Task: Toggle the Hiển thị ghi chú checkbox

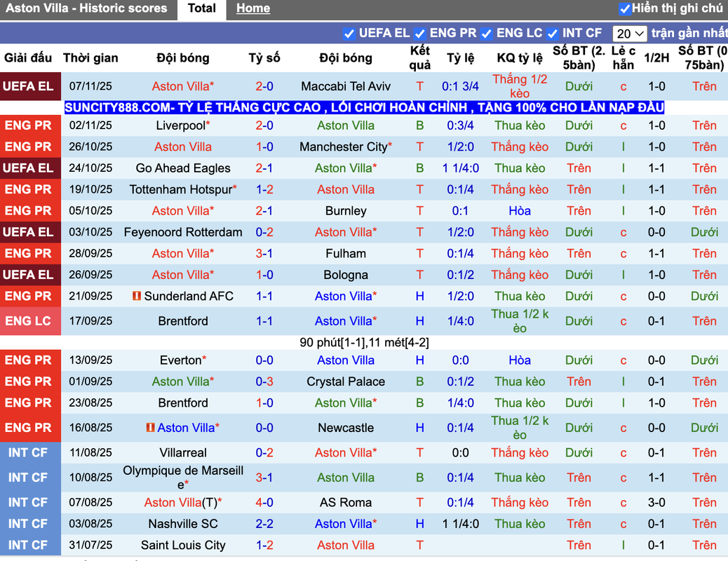Action: pyautogui.click(x=625, y=8)
